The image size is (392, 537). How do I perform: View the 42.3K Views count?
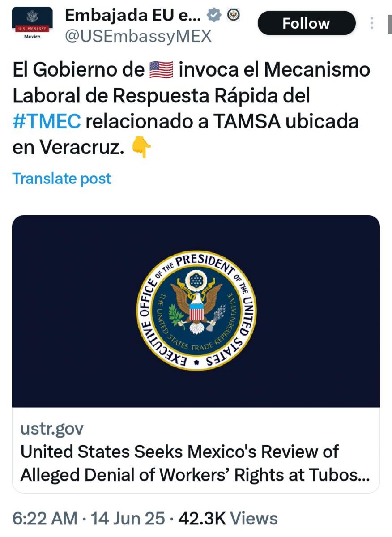pos(228,518)
